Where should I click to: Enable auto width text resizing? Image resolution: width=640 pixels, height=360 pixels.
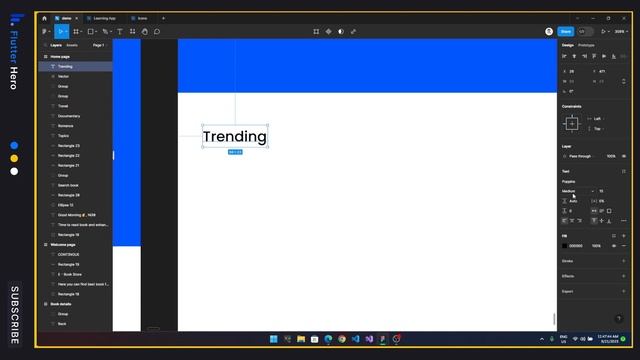click(594, 211)
